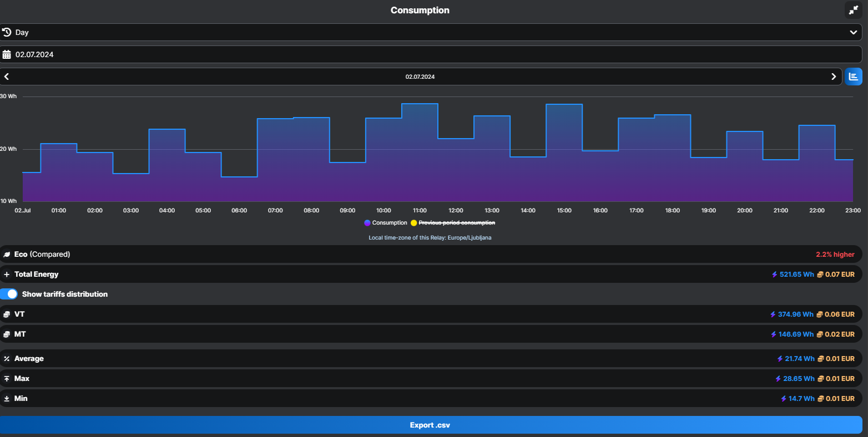The width and height of the screenshot is (868, 437).
Task: Click the lightning icon in the Min row
Action: (784, 399)
